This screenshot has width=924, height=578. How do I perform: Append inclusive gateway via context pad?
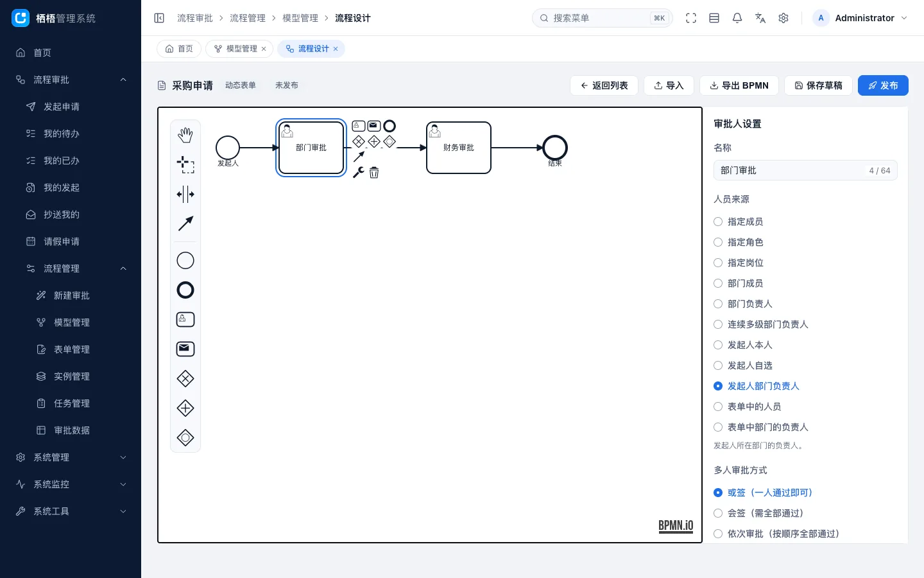[389, 141]
